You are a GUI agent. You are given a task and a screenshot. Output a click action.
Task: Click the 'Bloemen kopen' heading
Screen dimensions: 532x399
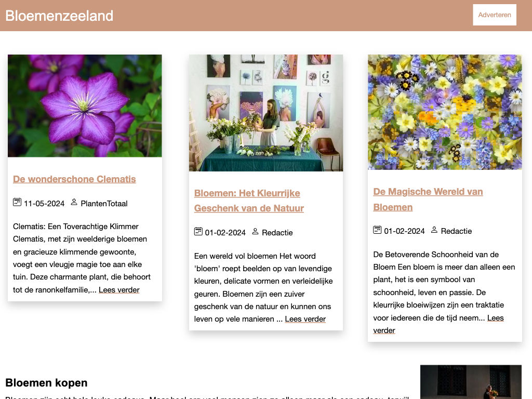coord(46,383)
